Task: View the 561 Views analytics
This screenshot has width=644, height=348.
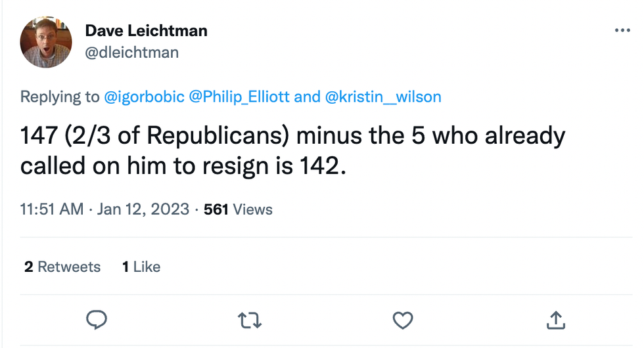Action: pos(238,209)
